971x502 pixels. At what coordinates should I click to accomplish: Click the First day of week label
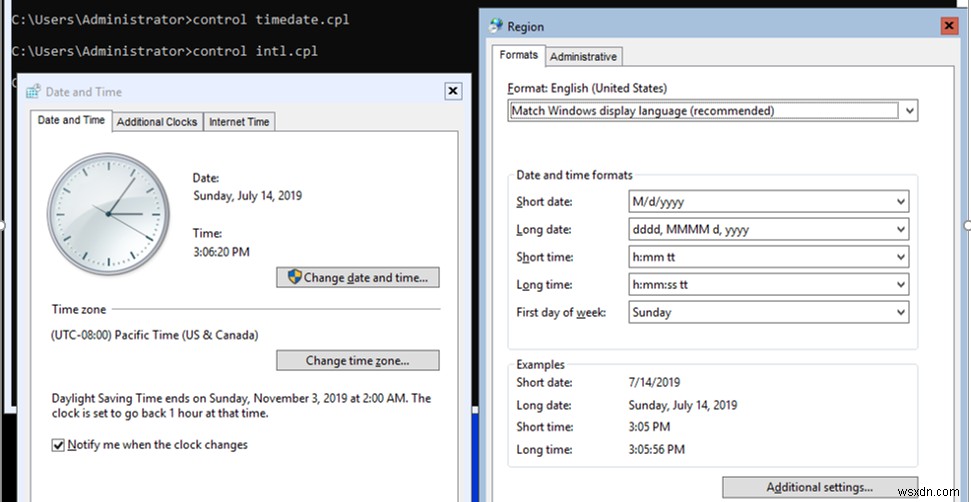(561, 313)
